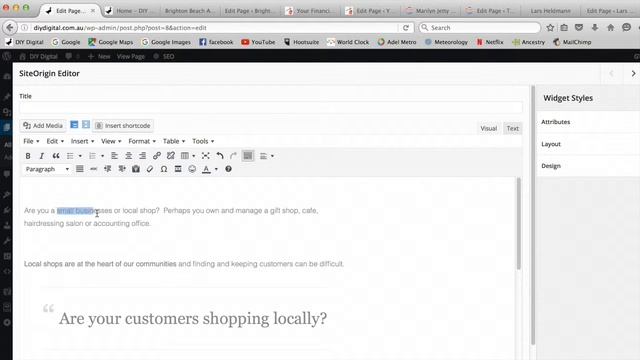Screen dimensions: 640x360
Task: Open the Google Maps bookmark
Action: point(111,42)
